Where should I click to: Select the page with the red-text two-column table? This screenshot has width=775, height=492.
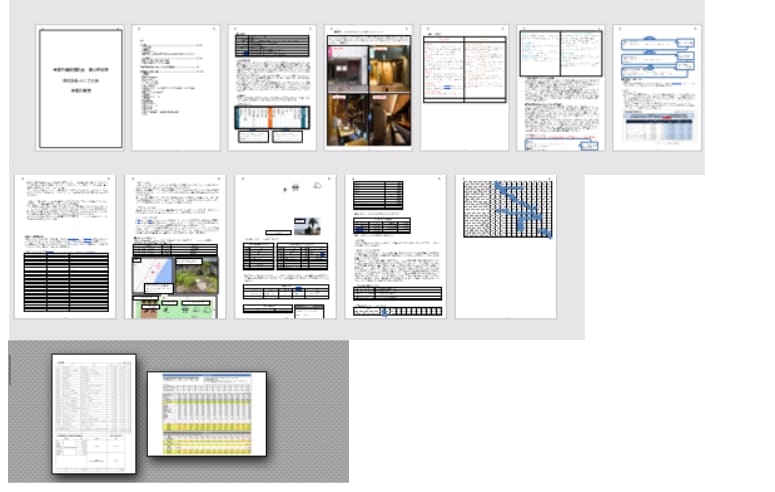click(465, 88)
